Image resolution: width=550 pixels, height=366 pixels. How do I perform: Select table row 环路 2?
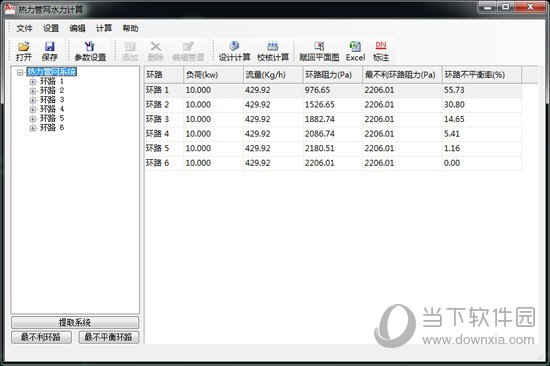point(333,105)
